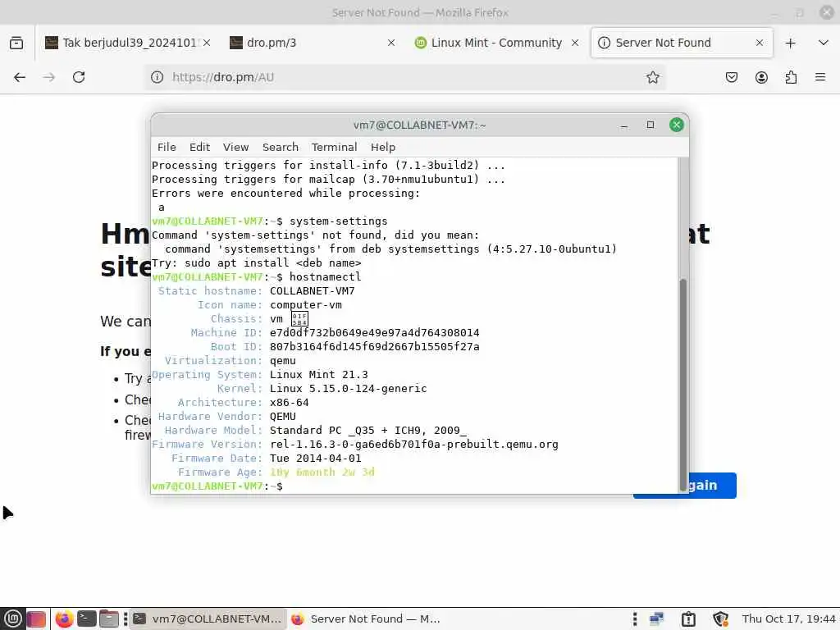The height and width of the screenshot is (630, 840).
Task: Open clipboard tray icon
Action: coord(688,619)
